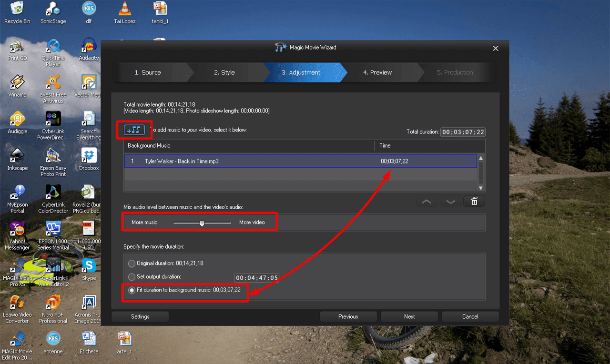This screenshot has width=610, height=364.
Task: Click music list scrollbar up arrow
Action: (x=481, y=158)
